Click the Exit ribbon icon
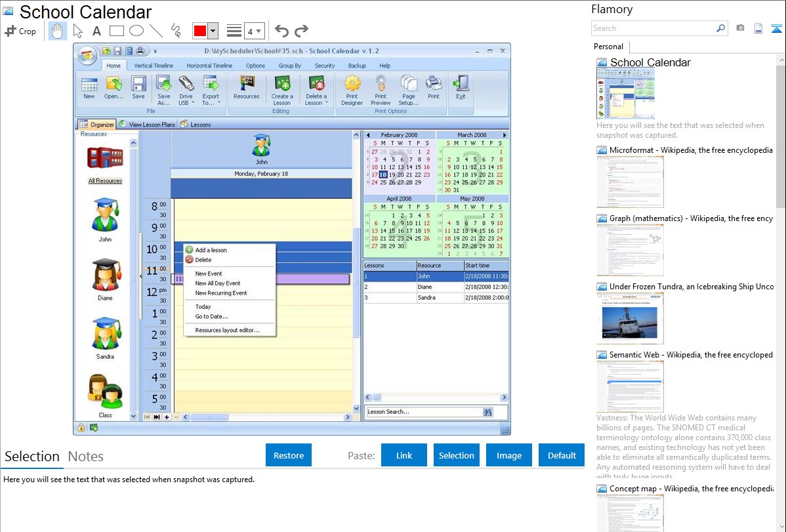 click(460, 88)
